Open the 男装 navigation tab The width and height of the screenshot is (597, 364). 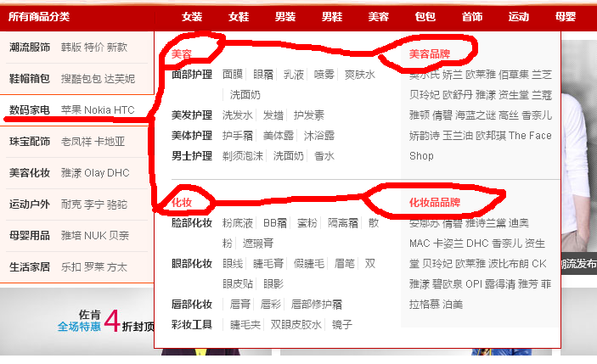[285, 17]
